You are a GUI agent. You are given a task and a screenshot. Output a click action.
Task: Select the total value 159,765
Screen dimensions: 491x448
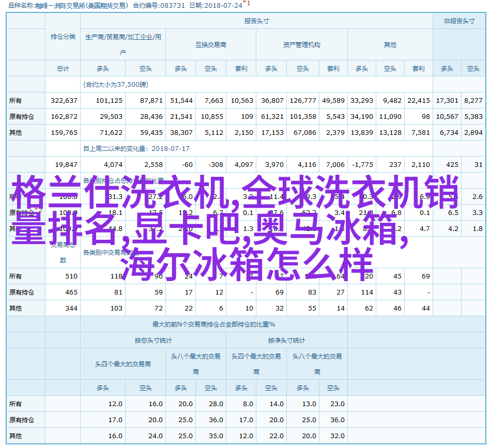tap(64, 132)
